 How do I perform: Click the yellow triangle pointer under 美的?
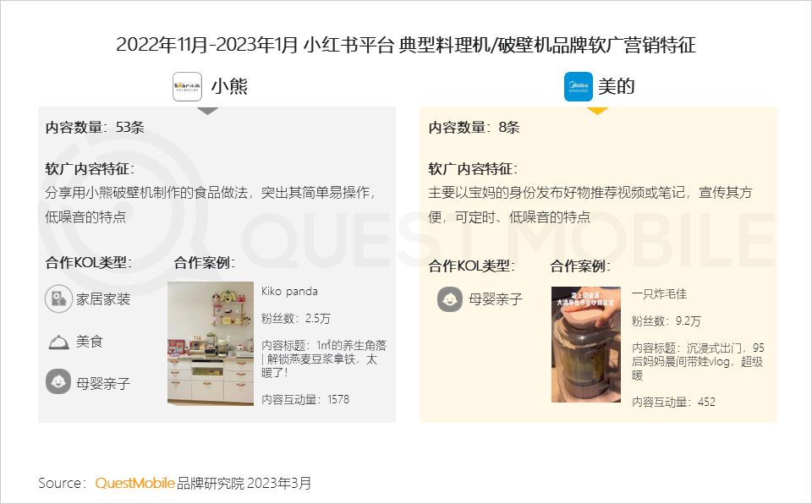pos(597,111)
